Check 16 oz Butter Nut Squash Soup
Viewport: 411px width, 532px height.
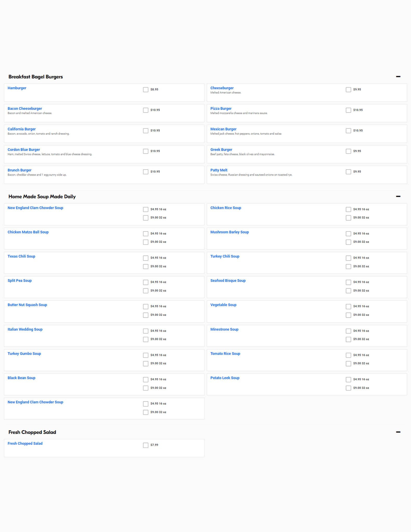(146, 307)
